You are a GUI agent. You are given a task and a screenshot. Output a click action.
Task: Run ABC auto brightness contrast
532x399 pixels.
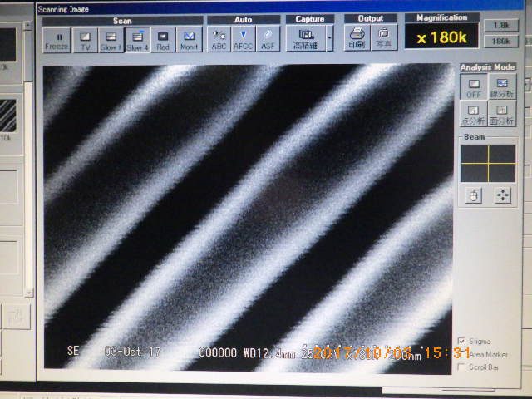click(x=219, y=39)
